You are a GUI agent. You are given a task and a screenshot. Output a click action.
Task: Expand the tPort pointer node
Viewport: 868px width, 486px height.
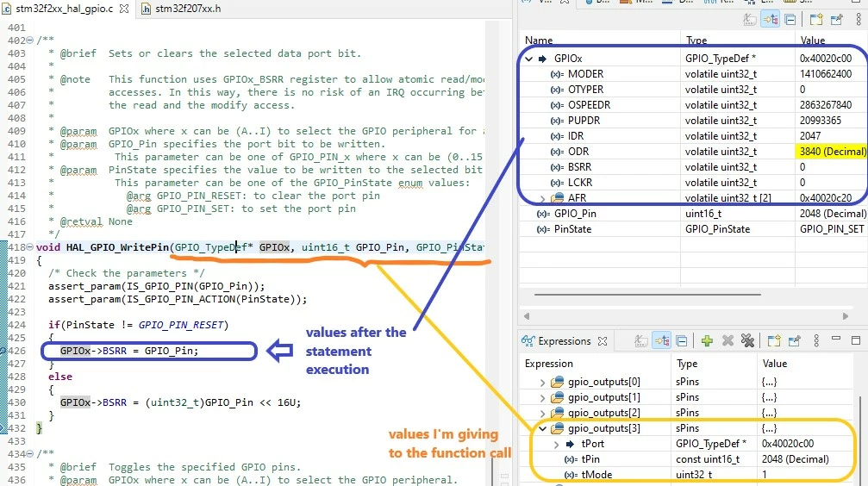(x=556, y=444)
